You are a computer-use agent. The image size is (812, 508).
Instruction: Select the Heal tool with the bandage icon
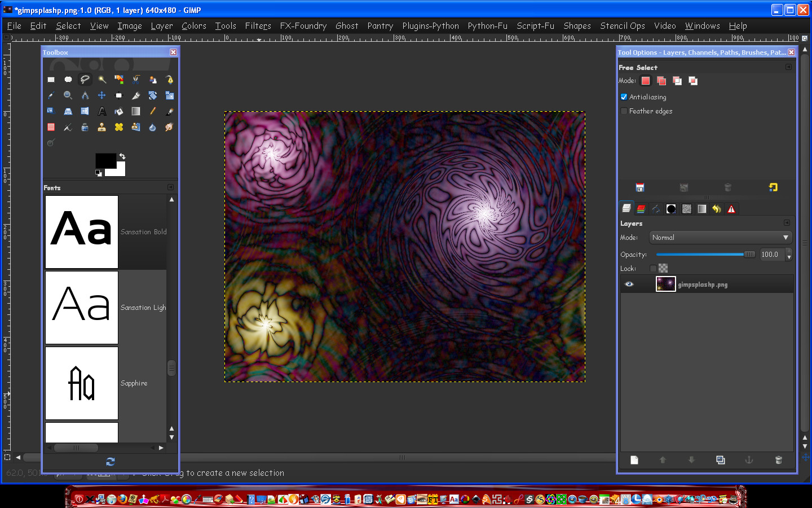[x=119, y=127]
